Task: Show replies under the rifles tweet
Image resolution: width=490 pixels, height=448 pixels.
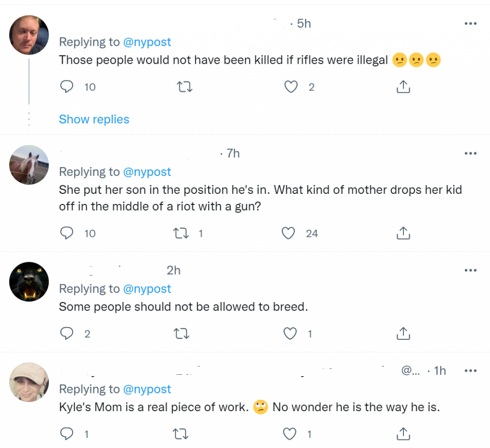Action: click(94, 119)
